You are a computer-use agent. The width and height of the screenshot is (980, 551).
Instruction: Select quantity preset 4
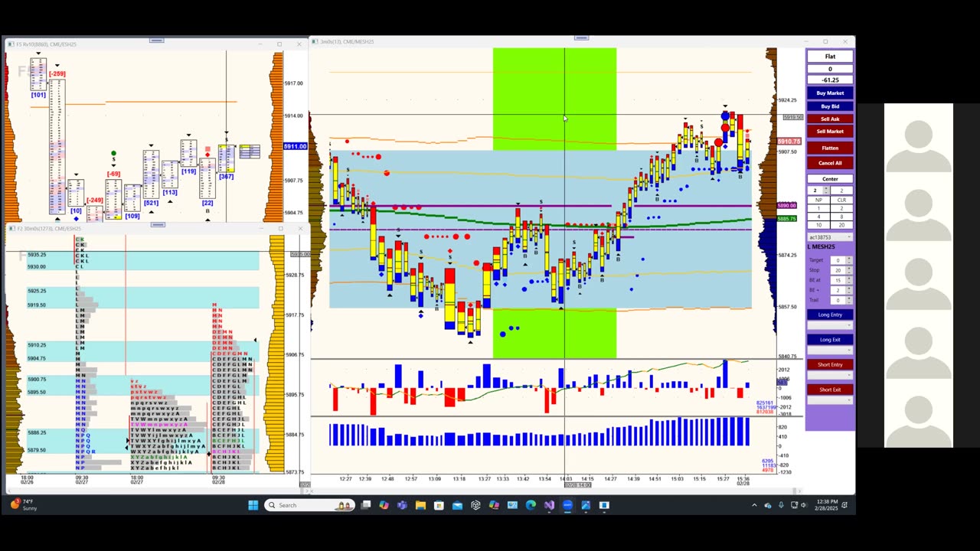coord(818,217)
